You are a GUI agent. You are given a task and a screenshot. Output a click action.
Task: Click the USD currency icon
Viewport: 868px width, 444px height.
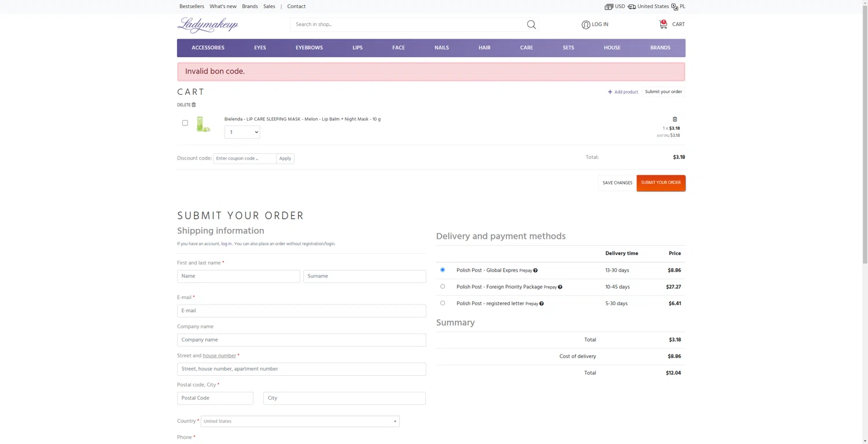tap(609, 7)
